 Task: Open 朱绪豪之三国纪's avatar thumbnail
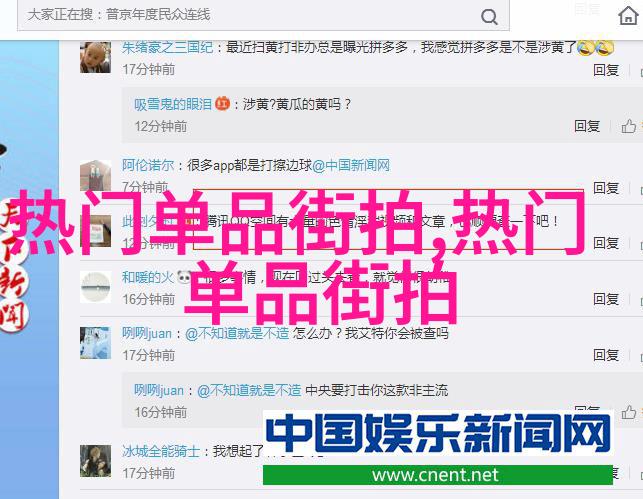pyautogui.click(x=95, y=57)
